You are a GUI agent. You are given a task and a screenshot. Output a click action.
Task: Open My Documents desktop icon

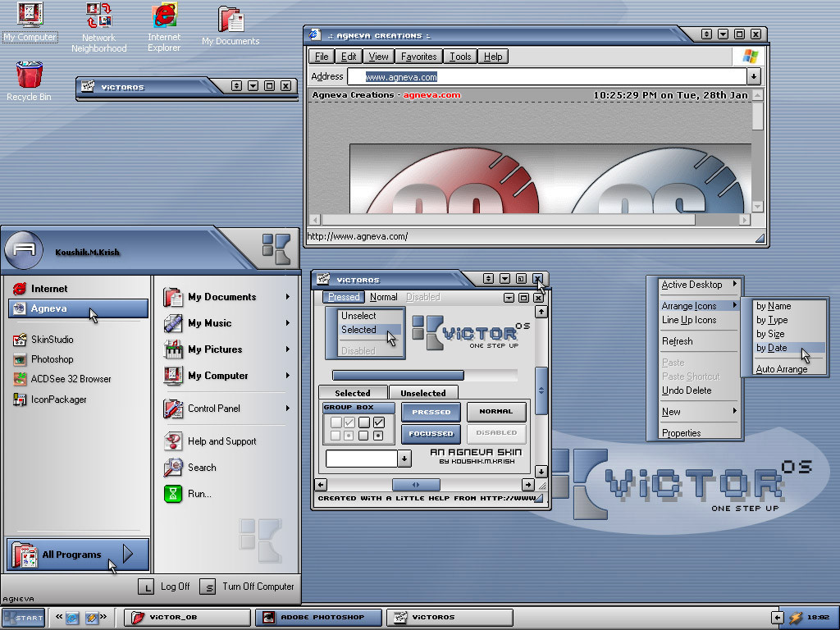tap(231, 26)
